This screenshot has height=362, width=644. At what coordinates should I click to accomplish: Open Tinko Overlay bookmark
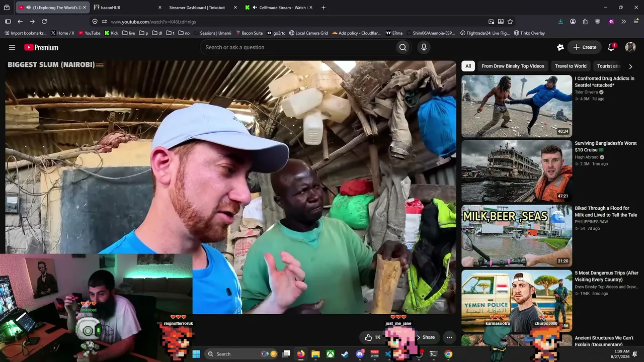tap(529, 33)
